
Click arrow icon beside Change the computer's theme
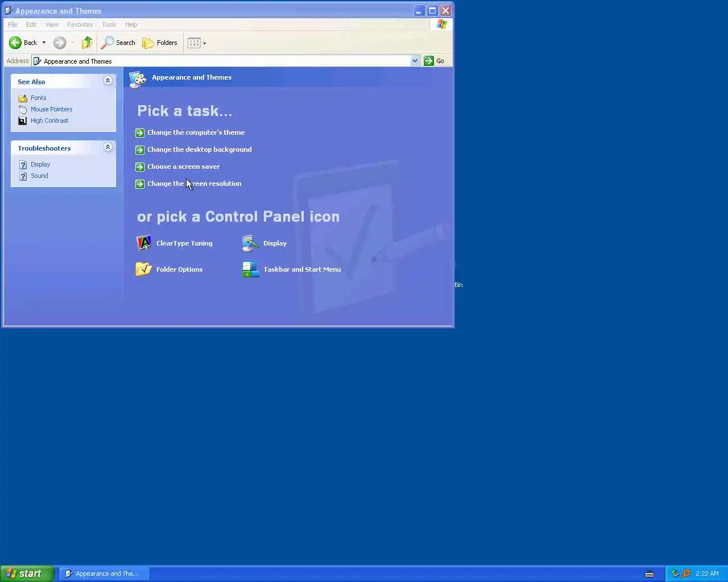click(140, 133)
